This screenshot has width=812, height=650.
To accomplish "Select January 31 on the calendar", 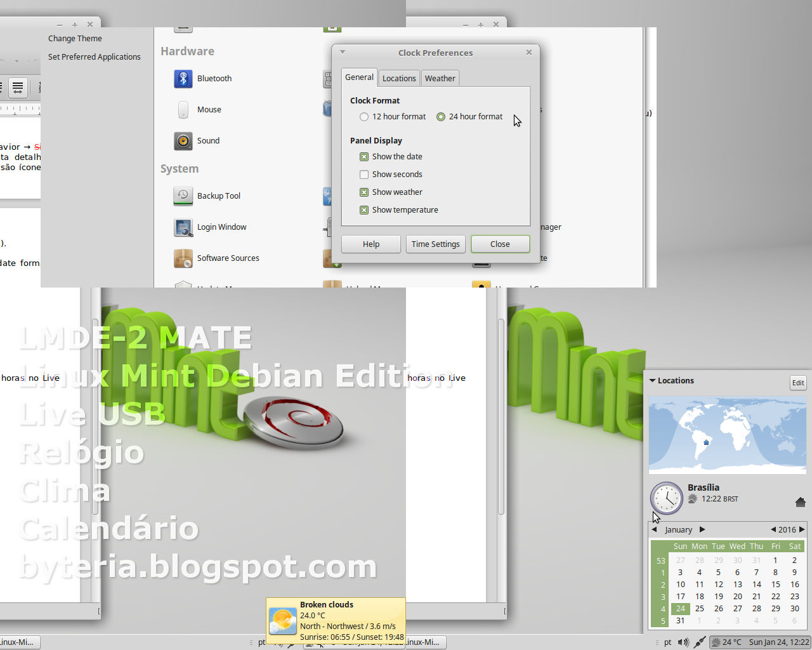I will [680, 620].
